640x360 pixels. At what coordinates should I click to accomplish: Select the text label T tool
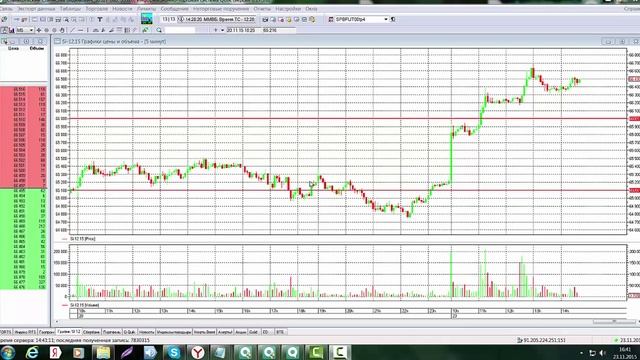(100, 19)
